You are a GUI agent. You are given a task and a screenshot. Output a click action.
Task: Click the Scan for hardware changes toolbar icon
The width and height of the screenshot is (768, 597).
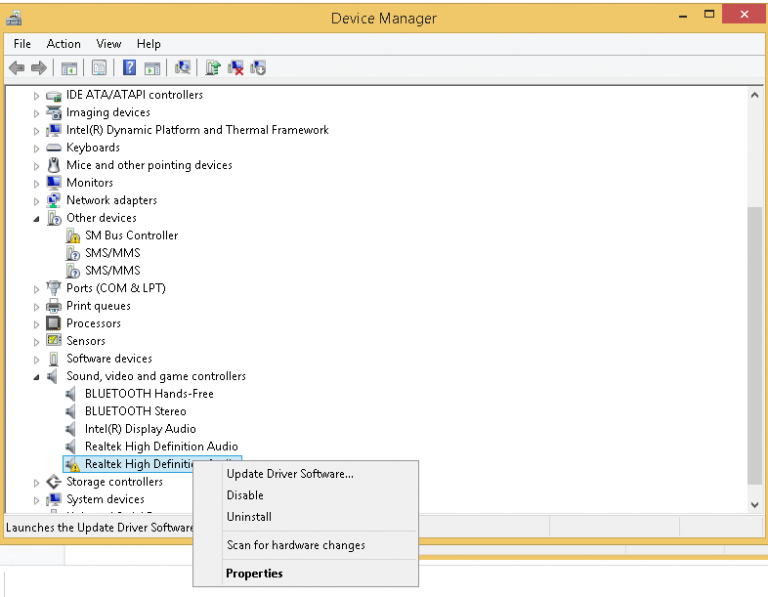point(183,68)
